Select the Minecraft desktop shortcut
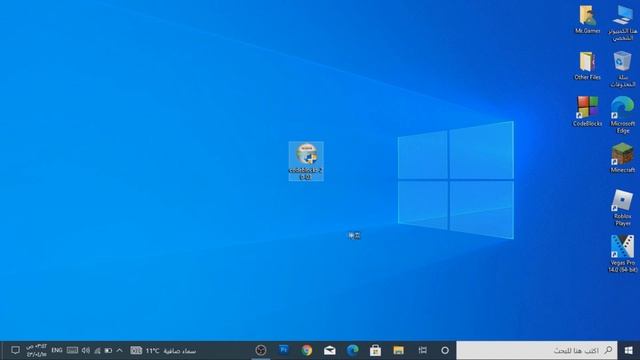 tap(622, 158)
